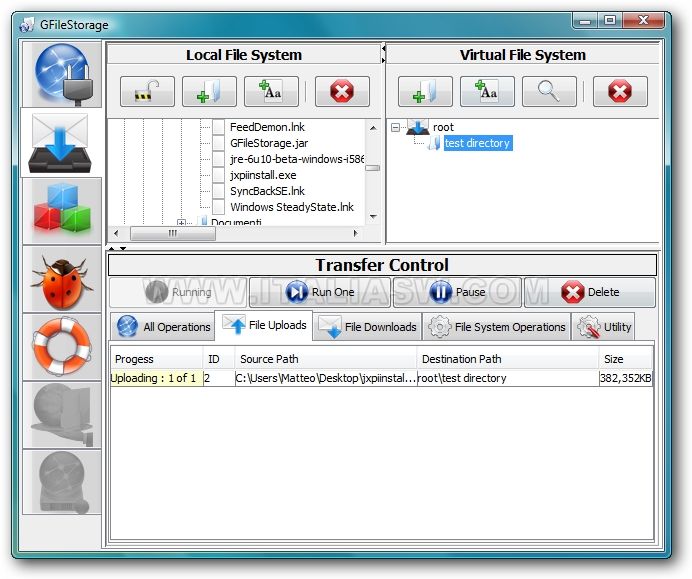This screenshot has width=692, height=579.
Task: Click the jxpiinstall.exe file icon
Action: (x=218, y=175)
